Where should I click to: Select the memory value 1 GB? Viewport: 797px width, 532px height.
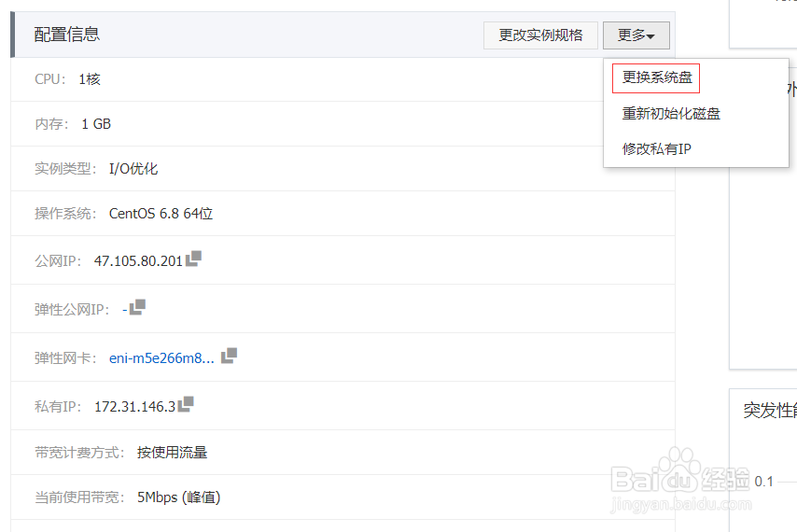coord(96,124)
